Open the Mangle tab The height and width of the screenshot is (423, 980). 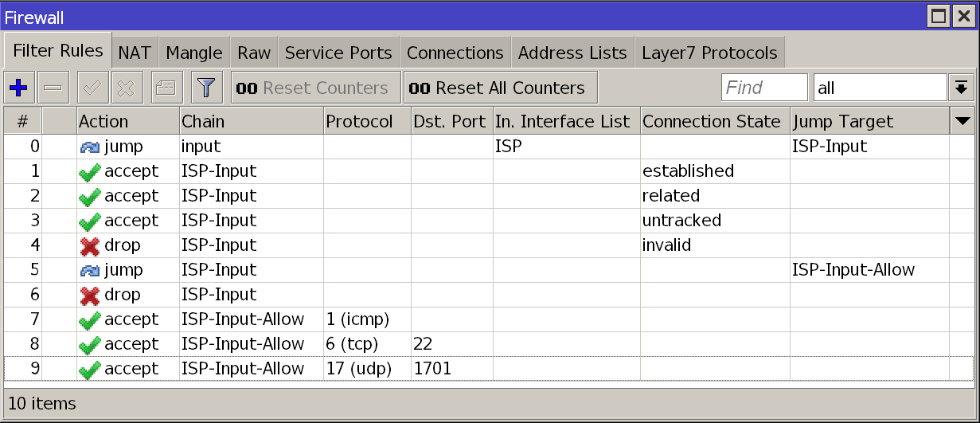tap(194, 53)
